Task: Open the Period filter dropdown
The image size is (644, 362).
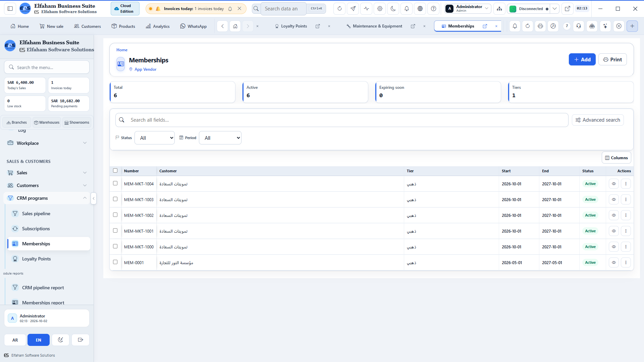Action: point(220,138)
